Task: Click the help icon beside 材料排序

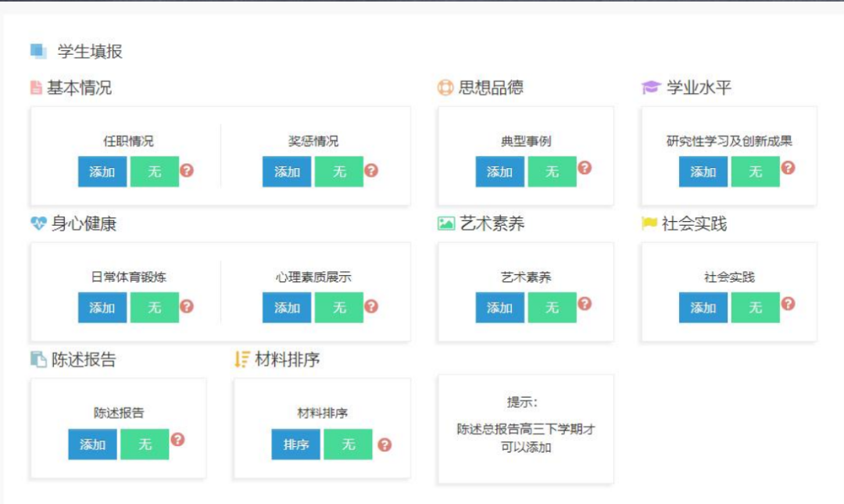Action: coord(384,445)
